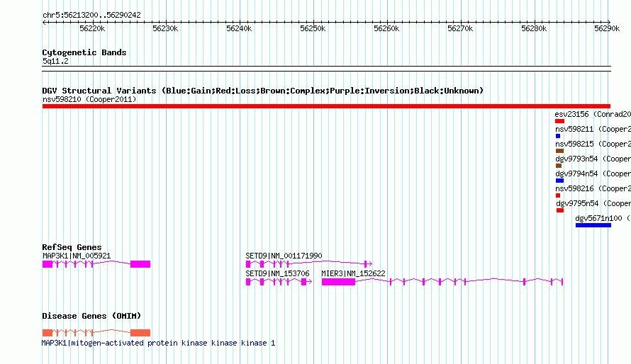
Task: Open the MAP3K1 mitogen-activated protein kinase link
Action: (159, 343)
